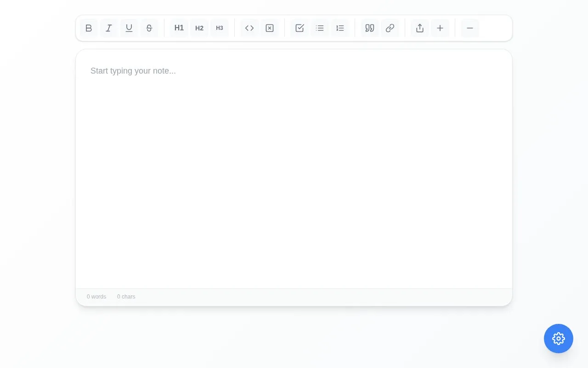Click the share/export icon

(420, 28)
